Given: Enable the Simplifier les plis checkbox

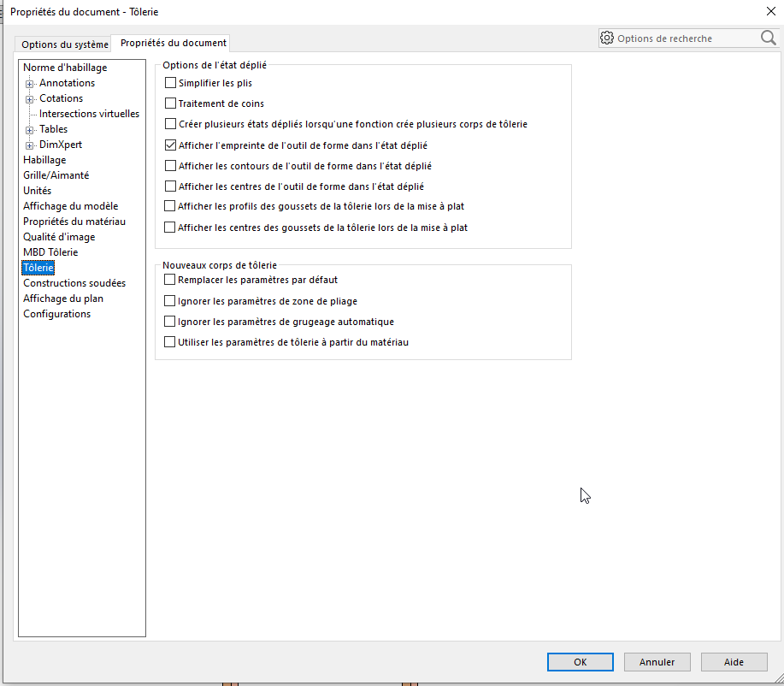Looking at the screenshot, I should [x=170, y=84].
